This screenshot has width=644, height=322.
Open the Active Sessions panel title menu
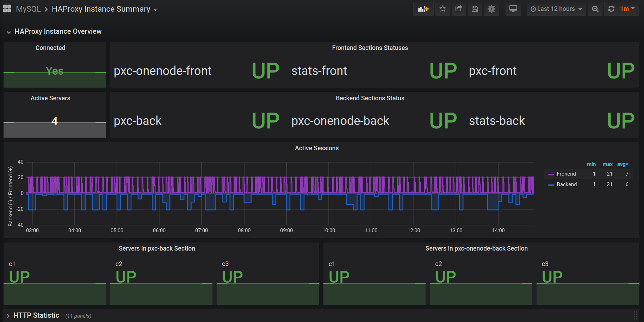point(316,148)
